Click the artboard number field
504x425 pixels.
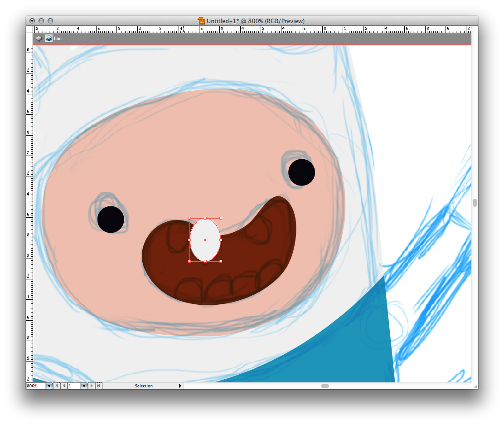[74, 386]
